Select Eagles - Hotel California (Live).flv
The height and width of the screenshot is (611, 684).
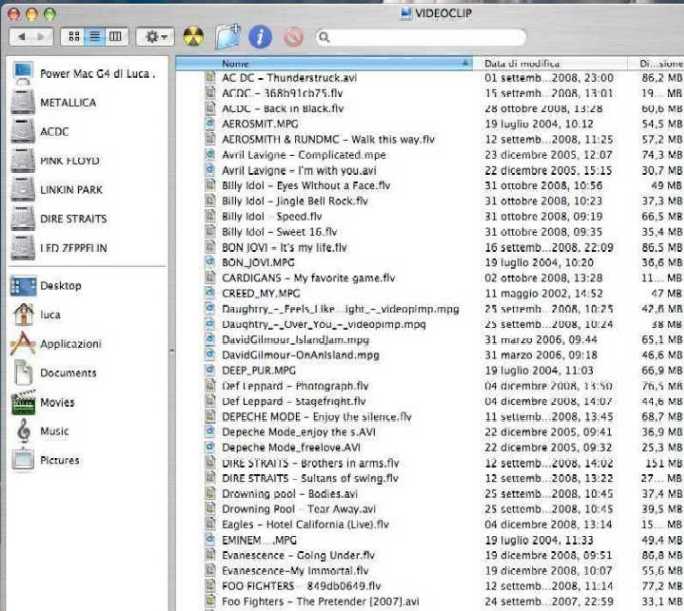pyautogui.click(x=305, y=525)
